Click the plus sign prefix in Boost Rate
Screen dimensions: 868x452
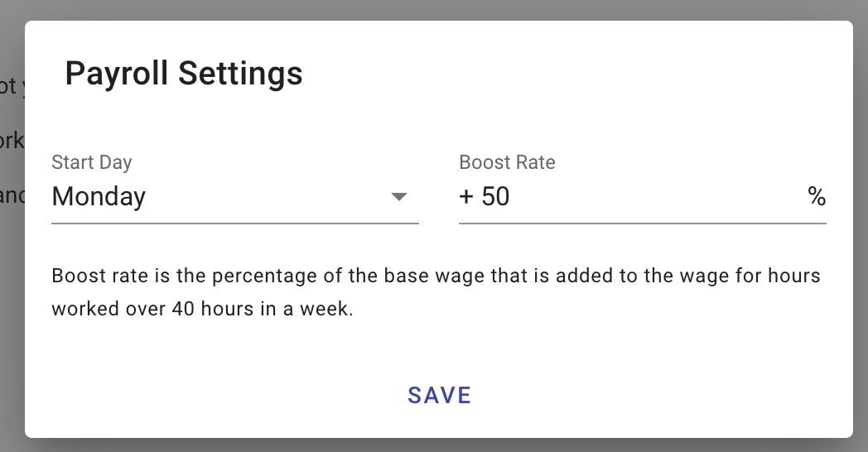pos(465,197)
